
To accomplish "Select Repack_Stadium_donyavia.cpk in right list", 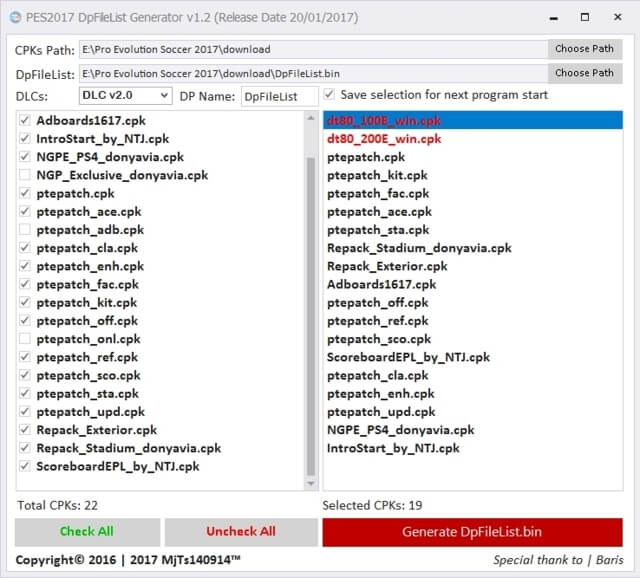I will pyautogui.click(x=473, y=248).
